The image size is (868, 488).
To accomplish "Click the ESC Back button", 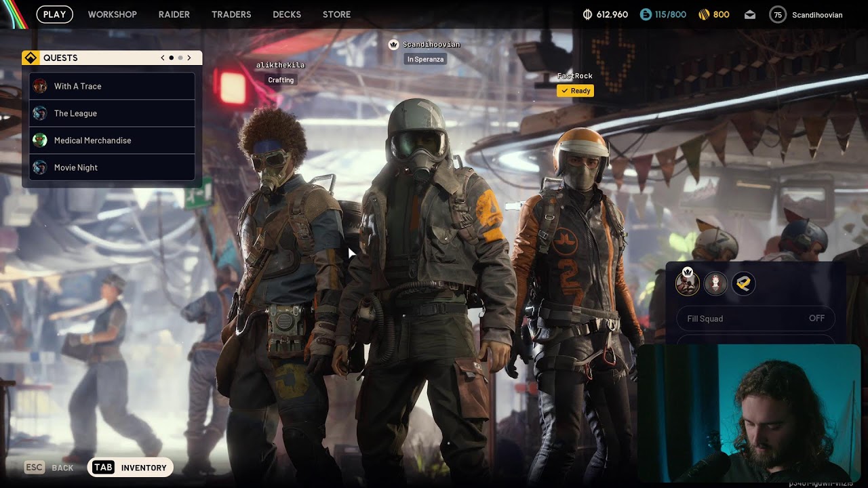I will 49,468.
